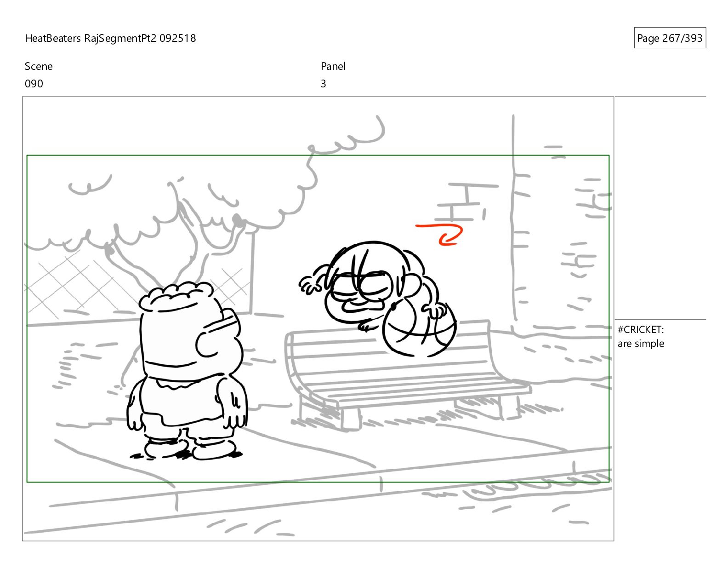Click the storyboard panel drawing
Viewport: 728px width, 563px height.
click(x=318, y=319)
